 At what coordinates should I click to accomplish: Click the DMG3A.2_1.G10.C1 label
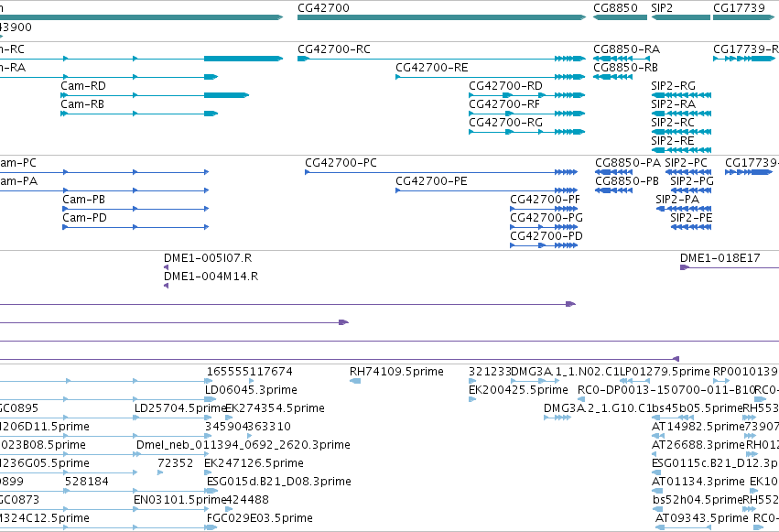[597, 408]
